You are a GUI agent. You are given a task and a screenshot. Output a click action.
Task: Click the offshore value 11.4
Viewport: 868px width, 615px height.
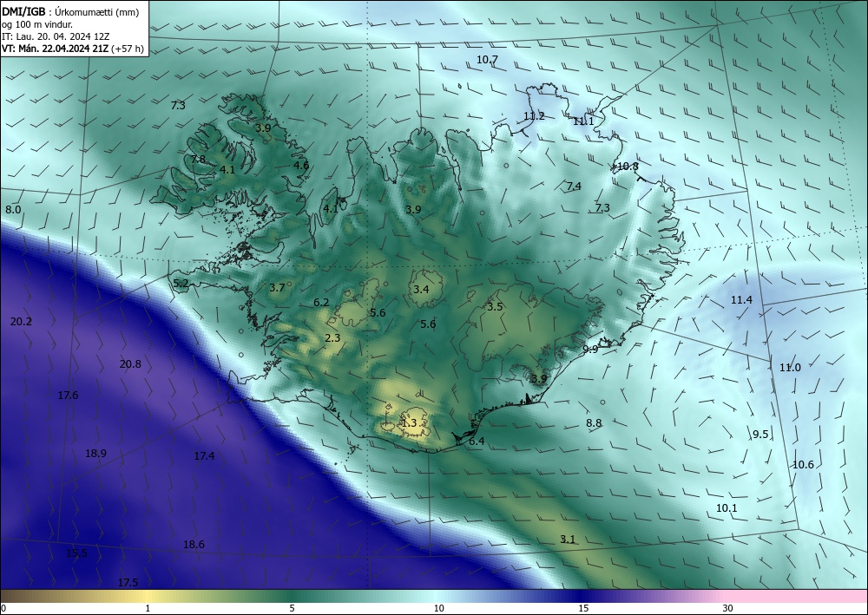pos(741,300)
